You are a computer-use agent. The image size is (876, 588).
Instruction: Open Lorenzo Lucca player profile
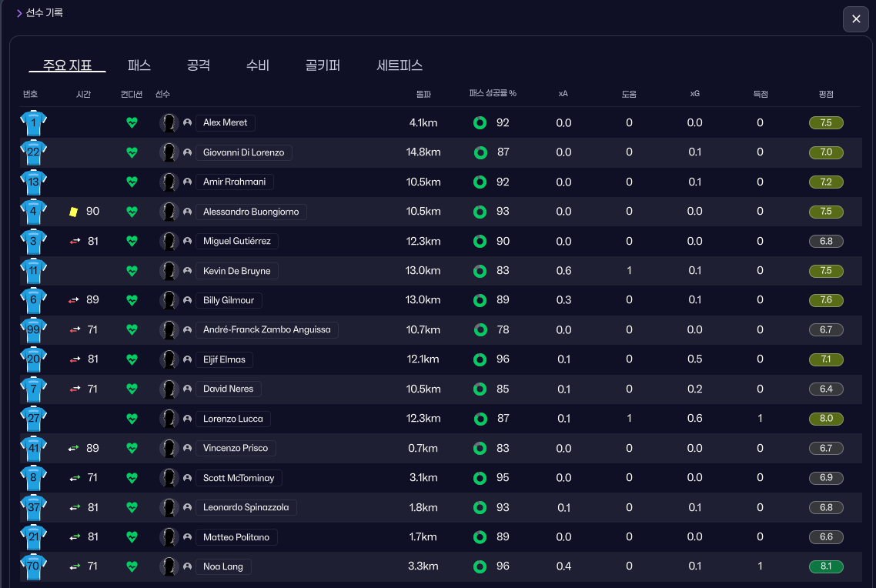point(233,419)
